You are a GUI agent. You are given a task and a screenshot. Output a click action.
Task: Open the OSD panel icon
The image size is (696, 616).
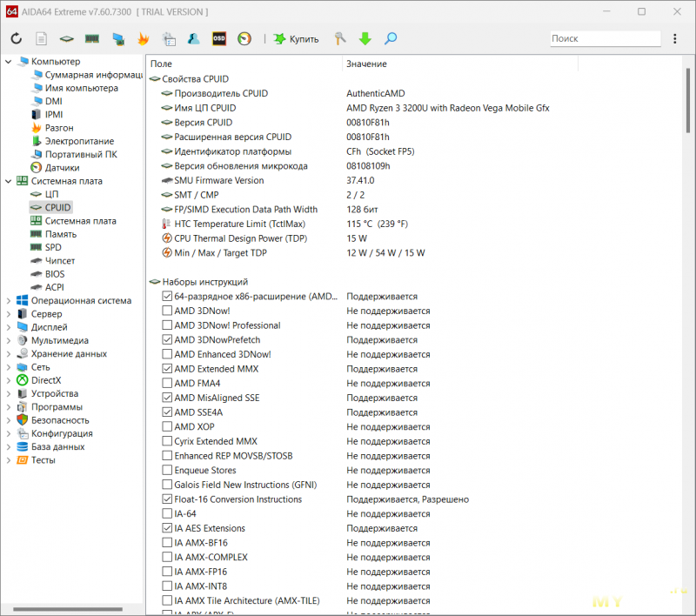click(219, 38)
